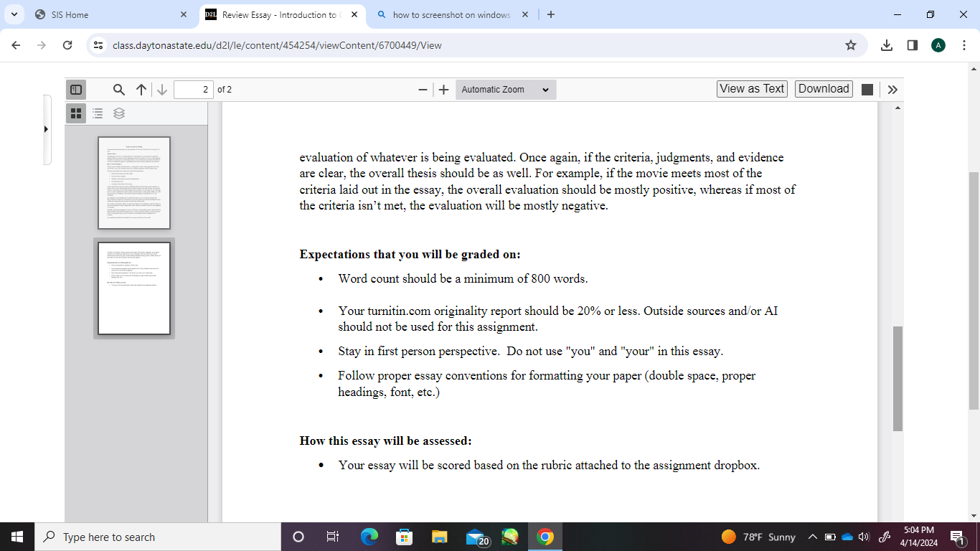Click the Download button
Viewport: 980px width, 551px height.
point(824,89)
